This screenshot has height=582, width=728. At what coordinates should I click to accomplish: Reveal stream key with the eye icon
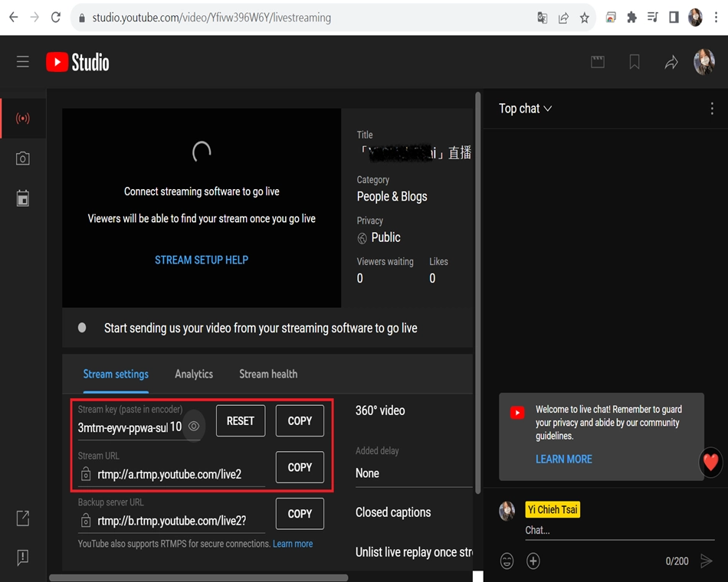194,426
